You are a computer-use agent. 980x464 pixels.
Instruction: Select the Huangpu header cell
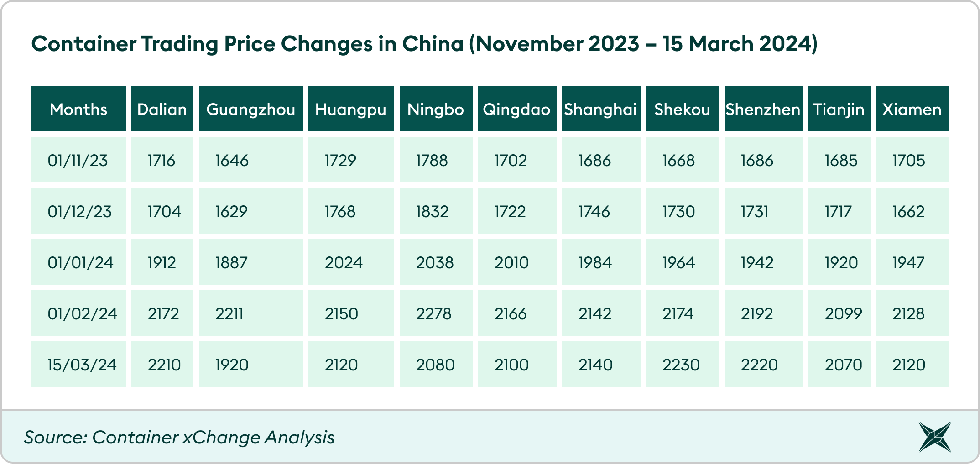pyautogui.click(x=351, y=109)
